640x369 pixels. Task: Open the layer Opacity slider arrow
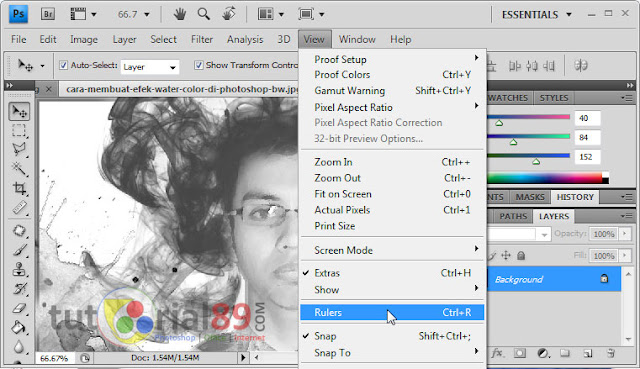point(624,233)
